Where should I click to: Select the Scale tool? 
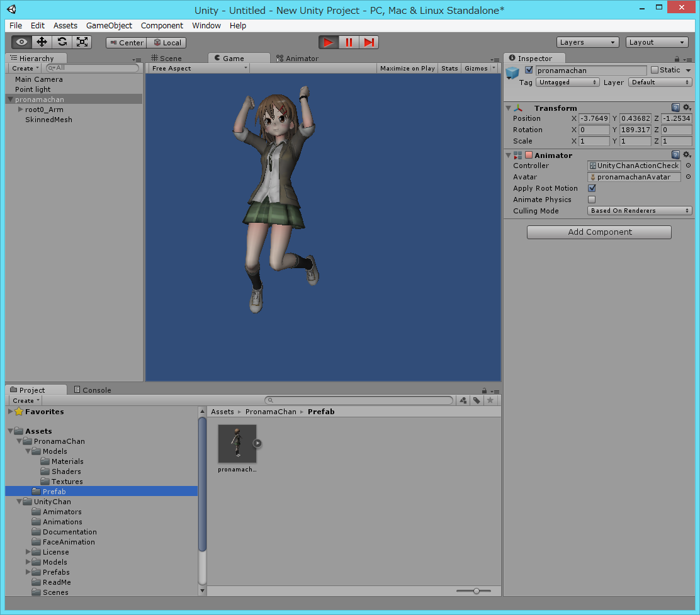[x=82, y=42]
